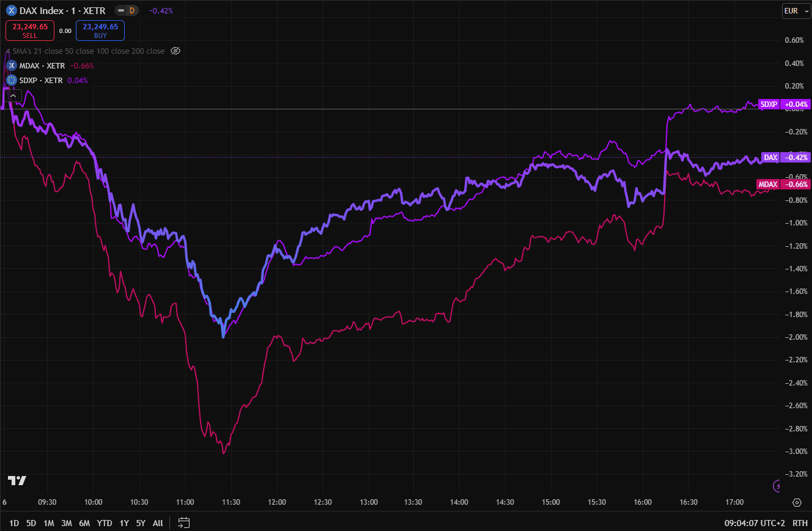This screenshot has height=531, width=812.
Task: Select the 5Y date range
Action: point(141,523)
